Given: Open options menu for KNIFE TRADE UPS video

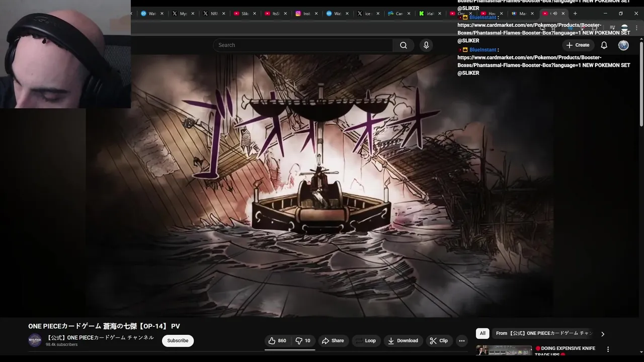Looking at the screenshot, I should click(x=608, y=349).
